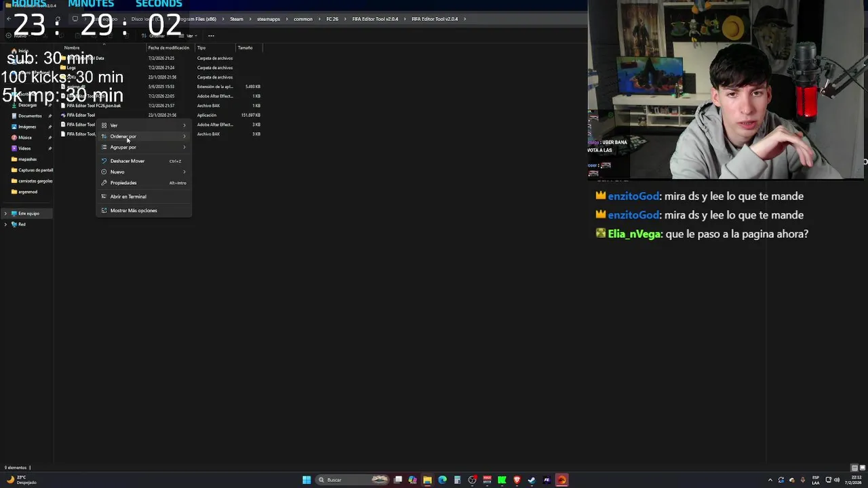Select Este equipo in the sidebar
Viewport: 868px width, 488px height.
pos(28,213)
